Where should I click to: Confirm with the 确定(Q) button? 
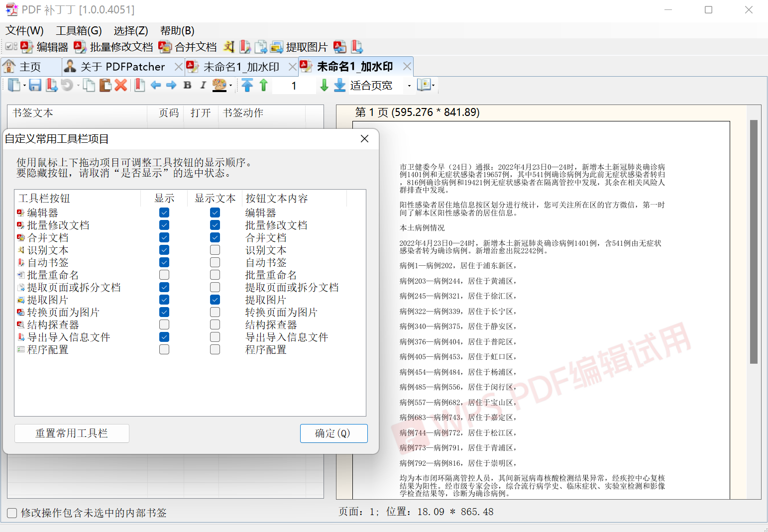click(334, 433)
